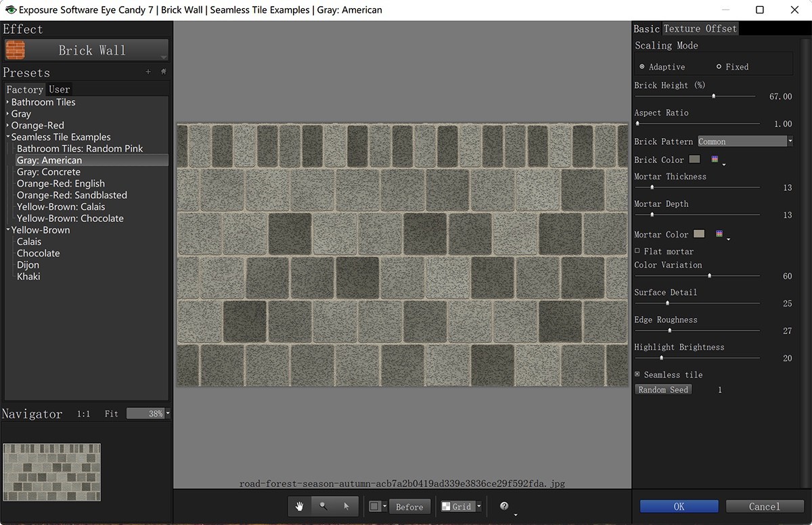This screenshot has height=525, width=812.
Task: Select the arrow pointer tool
Action: click(346, 506)
